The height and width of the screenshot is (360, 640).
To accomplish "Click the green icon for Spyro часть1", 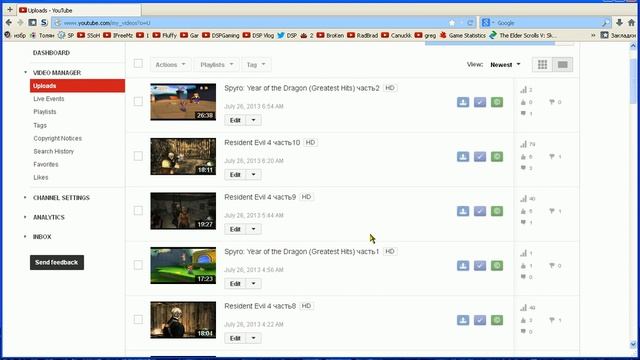I will click(497, 266).
